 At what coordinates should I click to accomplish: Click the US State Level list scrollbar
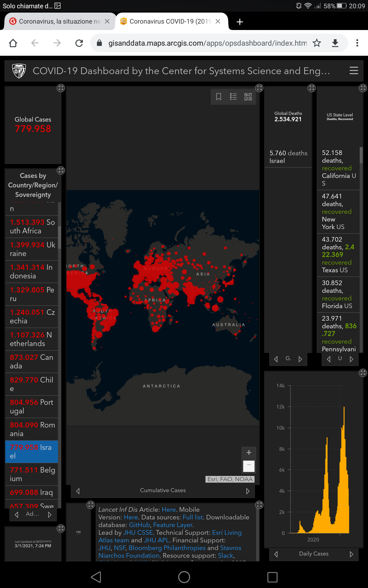click(x=361, y=155)
